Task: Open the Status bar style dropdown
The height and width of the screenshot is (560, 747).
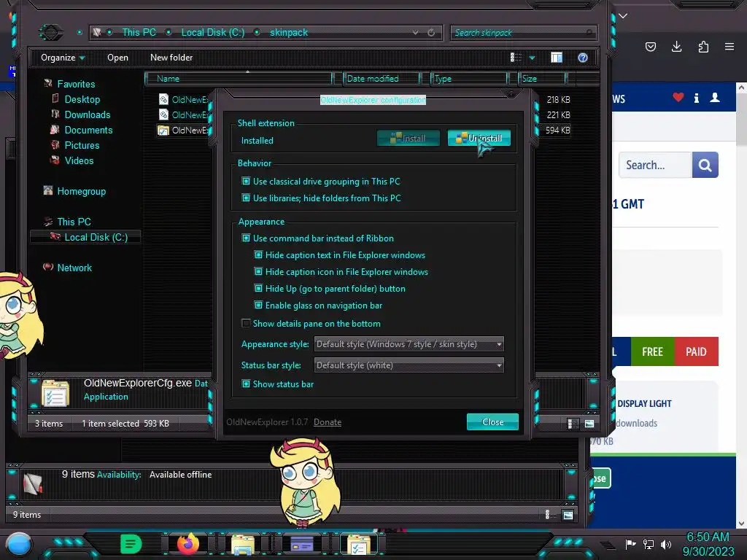Action: point(409,365)
